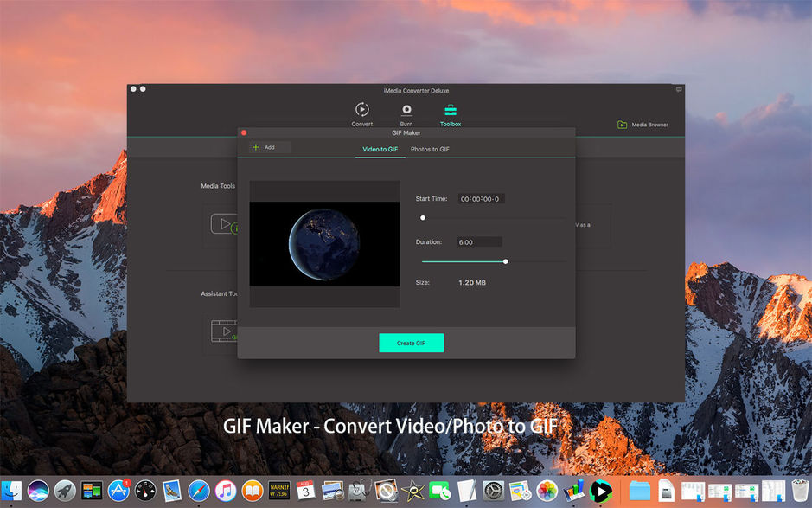Click the Earth video preview thumbnail
This screenshot has height=508, width=812.
(324, 242)
